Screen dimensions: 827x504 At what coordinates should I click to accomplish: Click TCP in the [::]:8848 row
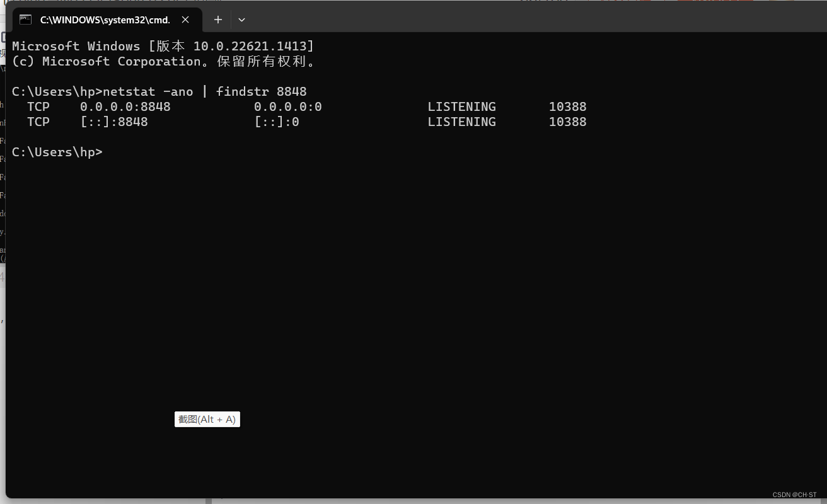coord(38,122)
